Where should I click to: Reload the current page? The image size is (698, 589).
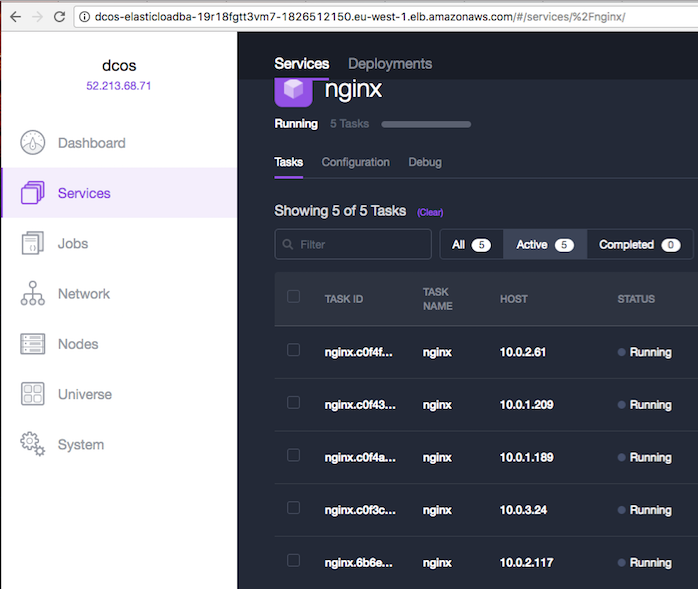tap(59, 17)
